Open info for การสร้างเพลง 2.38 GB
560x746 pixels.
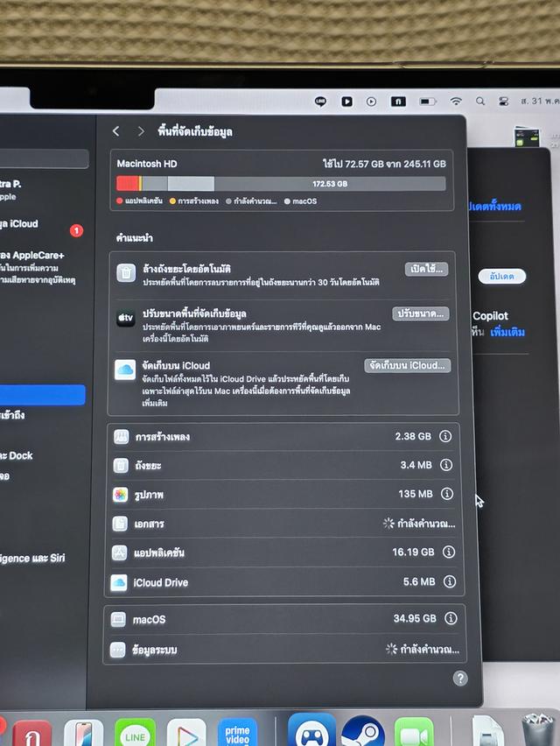pos(445,436)
